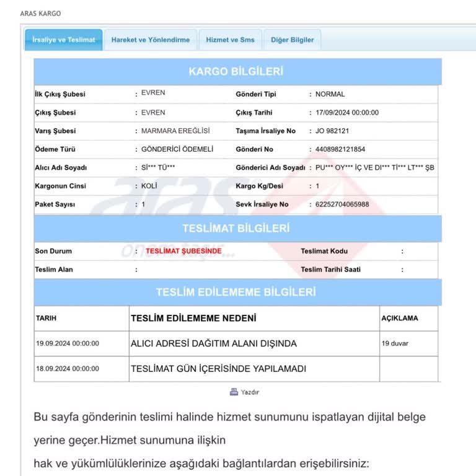Click the TESLİM EDİLEMEME BİLGİLERİ header
Image resolution: width=476 pixels, height=476 pixels.
coord(238,292)
